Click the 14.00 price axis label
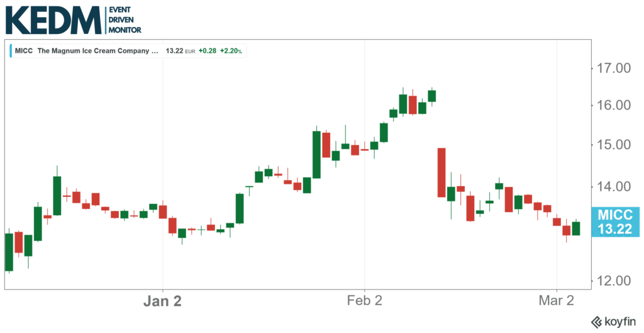This screenshot has height=333, width=644. coord(614,186)
